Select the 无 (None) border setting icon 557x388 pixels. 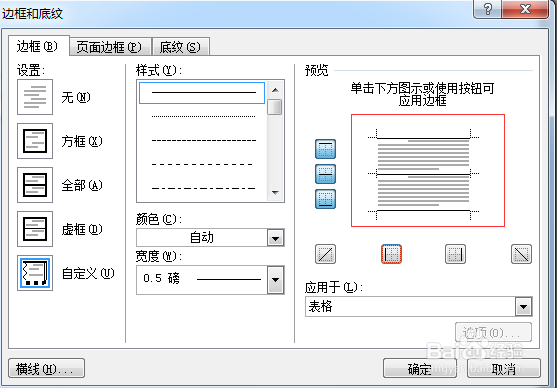[35, 97]
